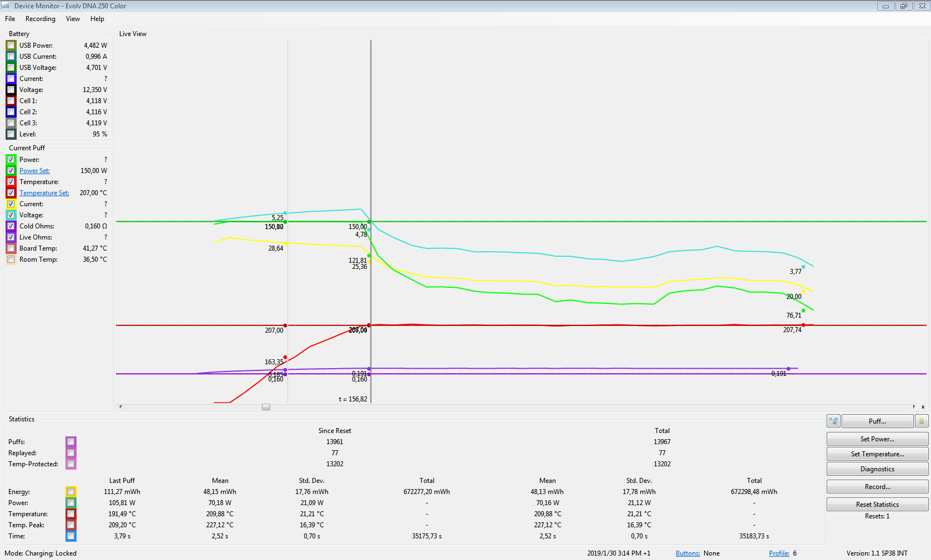
Task: Enable the USB Power graph checkbox
Action: [11, 45]
